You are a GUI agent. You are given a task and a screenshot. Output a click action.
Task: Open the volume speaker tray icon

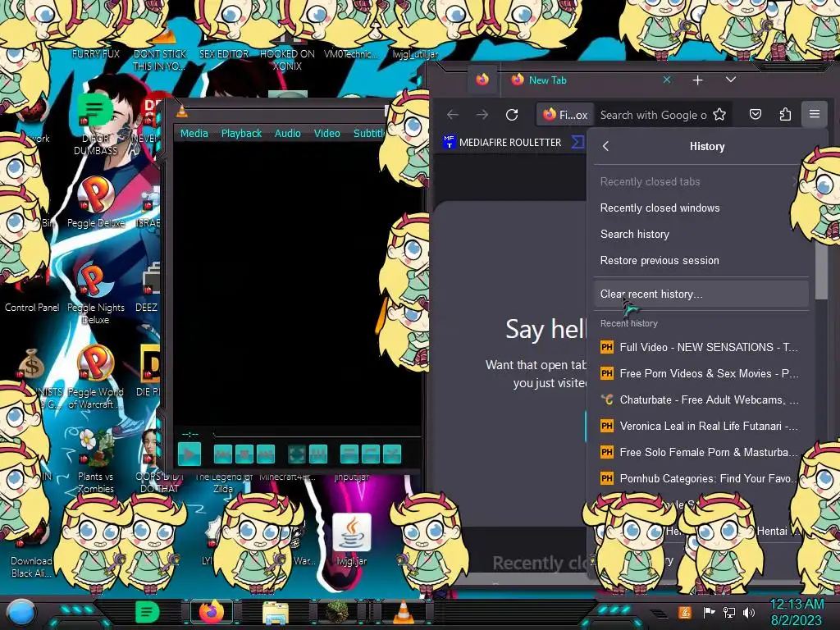pyautogui.click(x=749, y=612)
